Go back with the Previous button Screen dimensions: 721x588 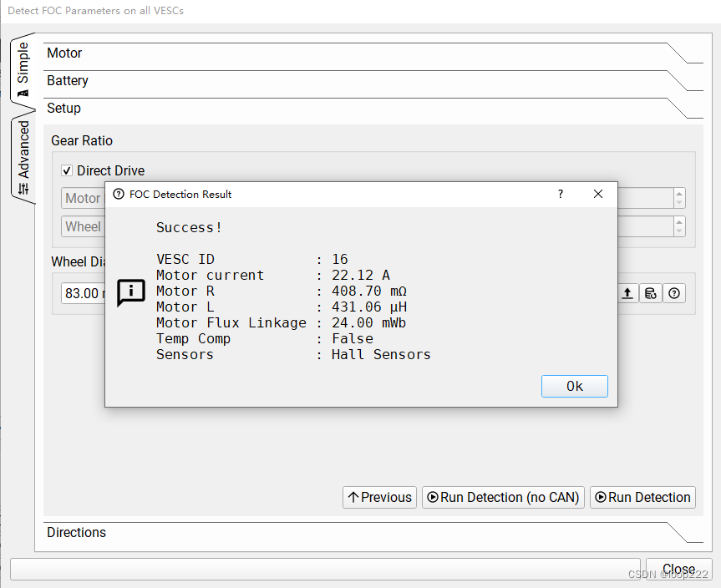pyautogui.click(x=379, y=498)
